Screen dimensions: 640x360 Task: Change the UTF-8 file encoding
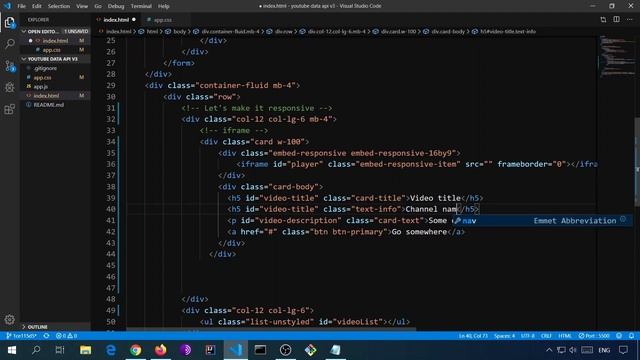pos(527,336)
